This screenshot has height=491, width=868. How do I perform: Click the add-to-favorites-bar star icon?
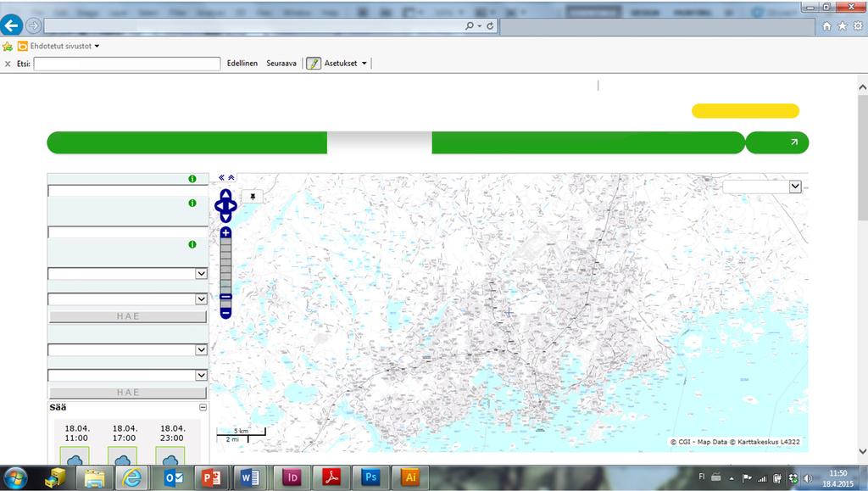point(7,47)
